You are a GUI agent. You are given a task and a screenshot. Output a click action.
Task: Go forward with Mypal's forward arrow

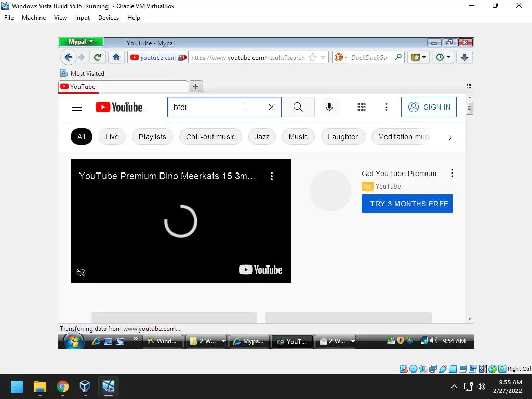point(82,57)
